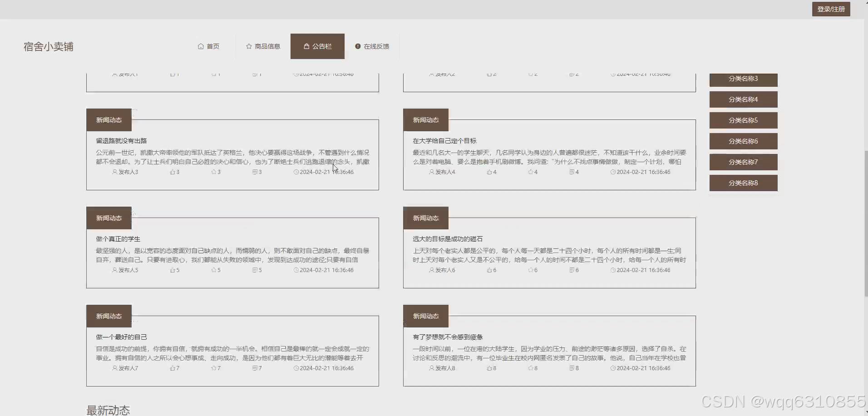Select category 分类名称5 in the sidebar
Screen dimensions: 868x416
point(743,120)
